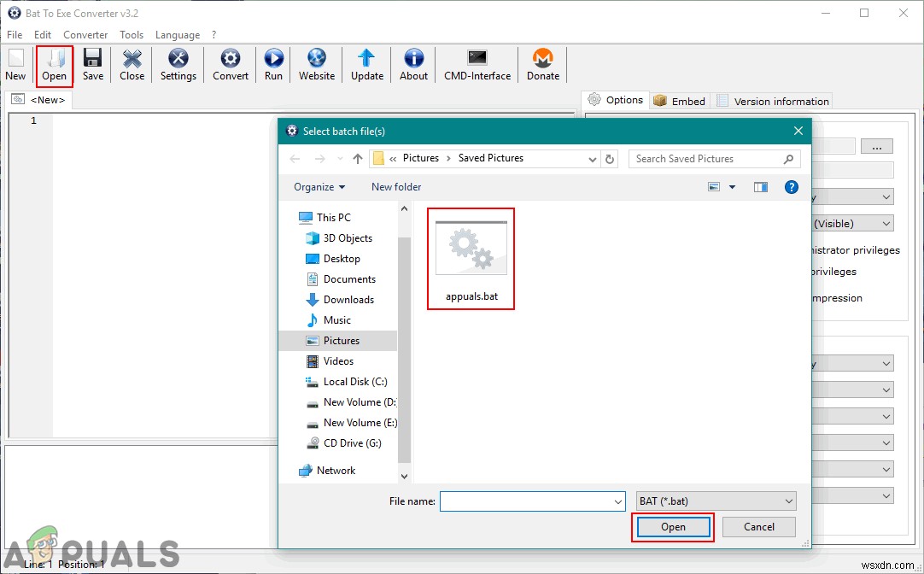This screenshot has width=924, height=574.
Task: Create a New folder
Action: (x=395, y=186)
